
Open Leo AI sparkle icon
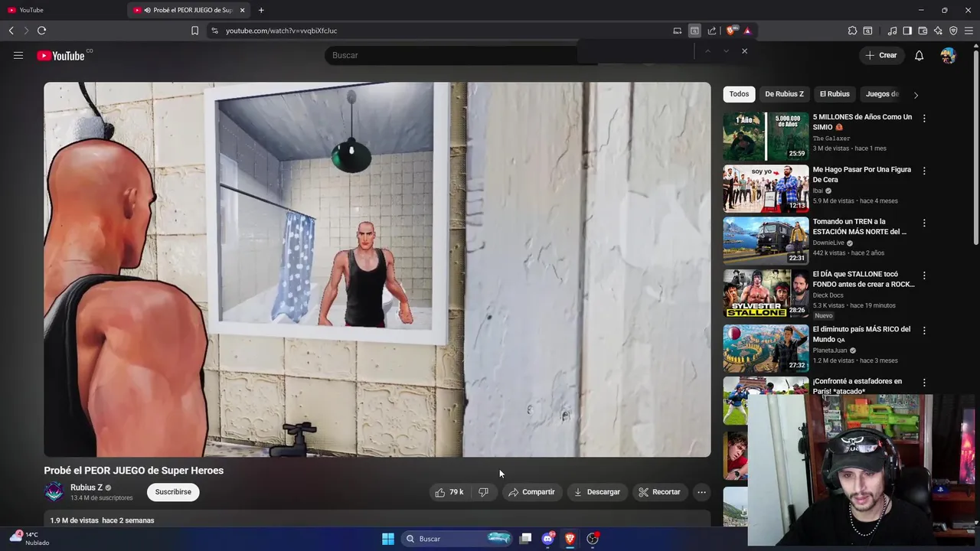pyautogui.click(x=938, y=31)
